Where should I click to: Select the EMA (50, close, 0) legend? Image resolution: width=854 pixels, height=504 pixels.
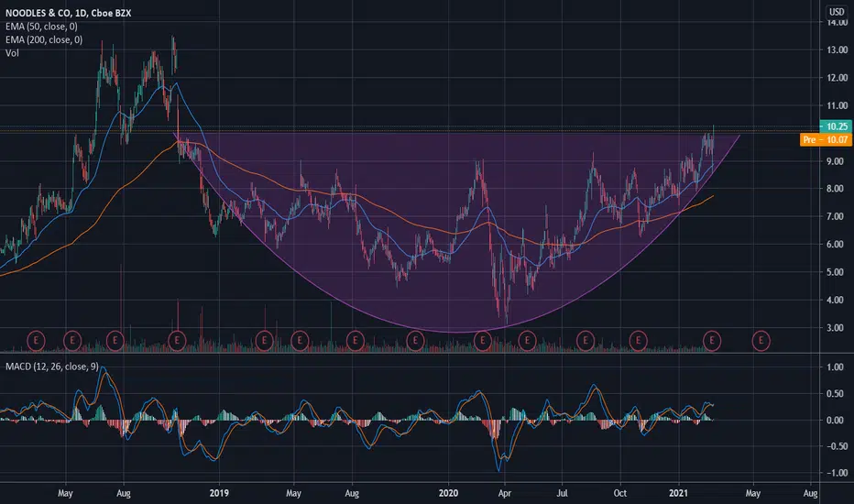tap(41, 27)
